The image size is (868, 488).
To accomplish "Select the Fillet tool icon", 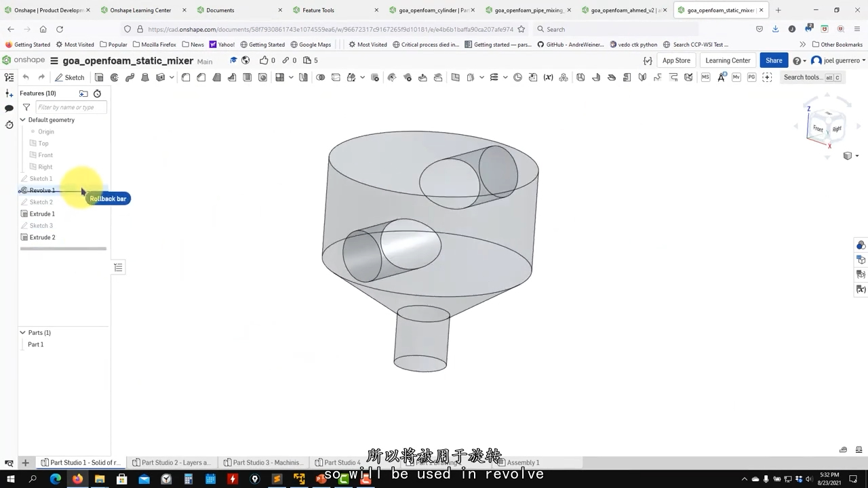I will pos(185,77).
